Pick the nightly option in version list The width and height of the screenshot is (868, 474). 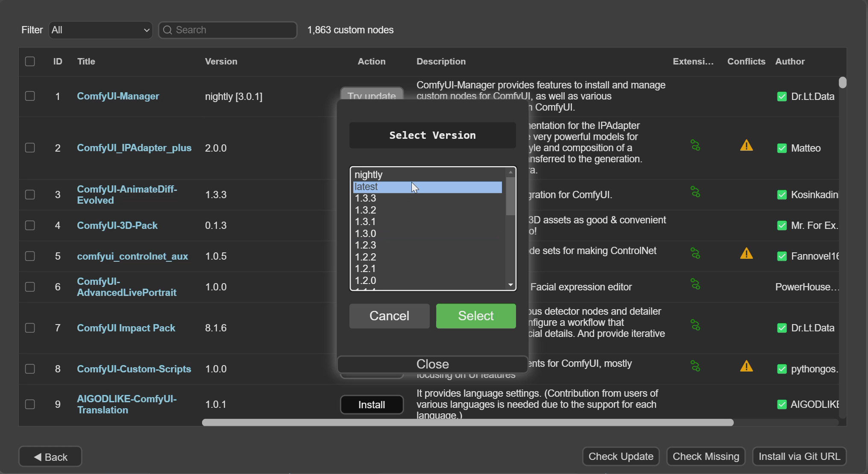tap(369, 175)
